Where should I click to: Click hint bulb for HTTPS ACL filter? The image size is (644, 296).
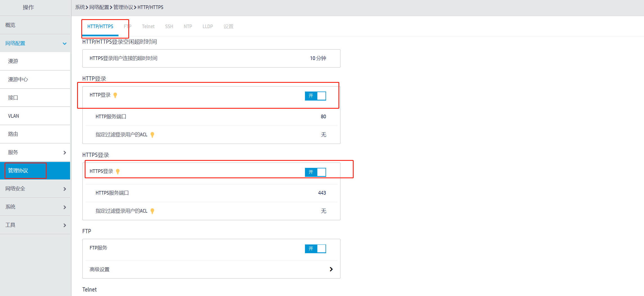coord(152,211)
